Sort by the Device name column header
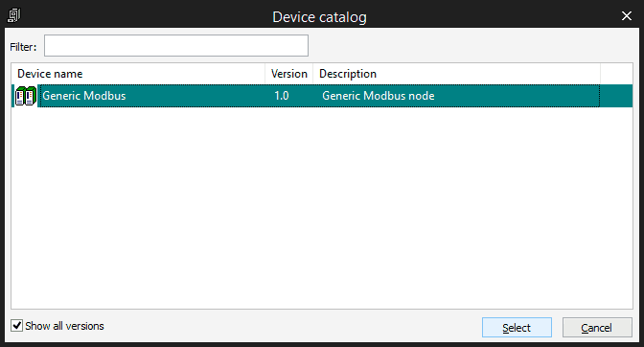 (138, 74)
